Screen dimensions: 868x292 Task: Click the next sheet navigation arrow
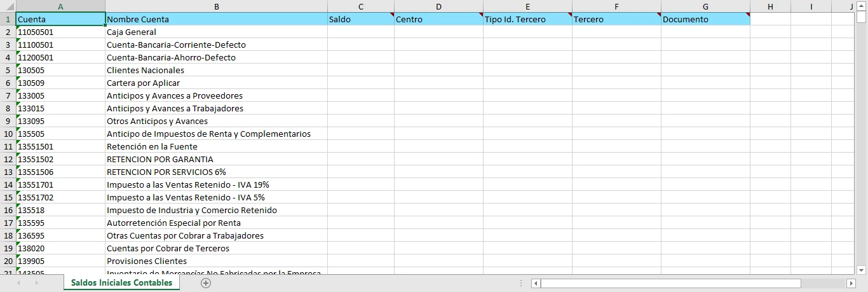coord(36,283)
